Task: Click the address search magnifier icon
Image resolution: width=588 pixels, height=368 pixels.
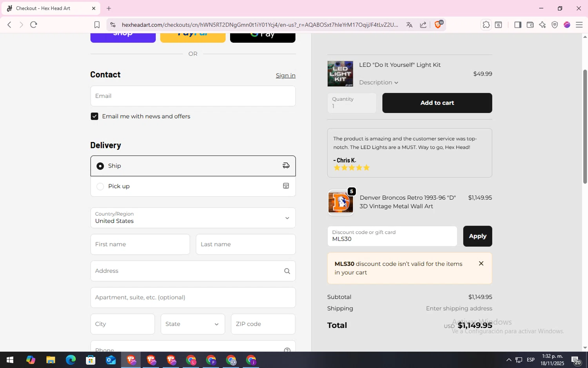Action: (287, 271)
